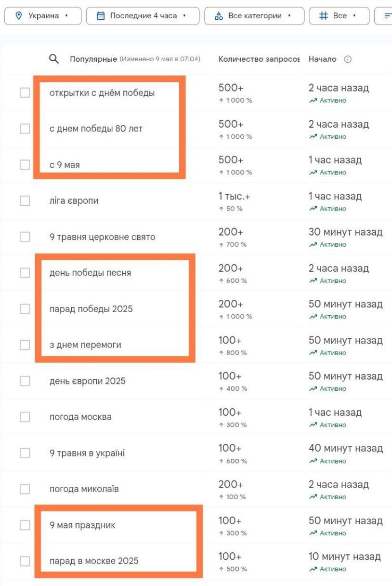Click the location pin icon beside Украина
Screen dimensions: 392x586
19,15
